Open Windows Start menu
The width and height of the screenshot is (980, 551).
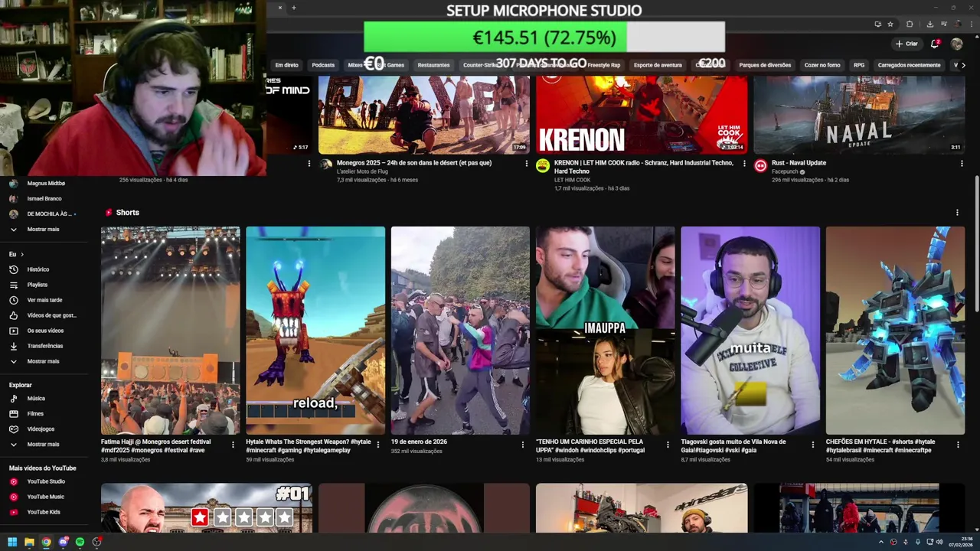point(12,542)
